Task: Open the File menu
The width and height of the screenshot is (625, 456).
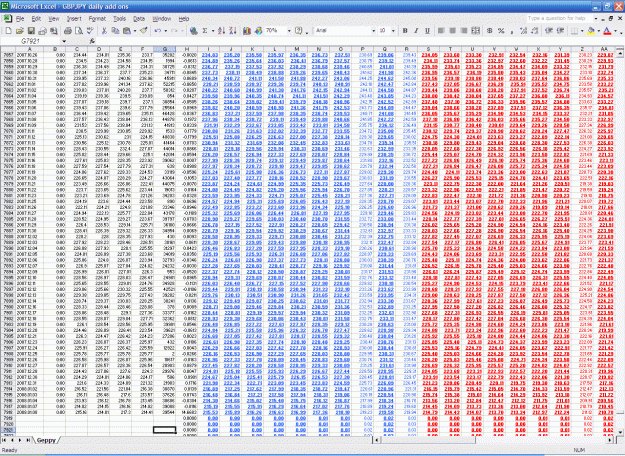Action: tap(20, 19)
